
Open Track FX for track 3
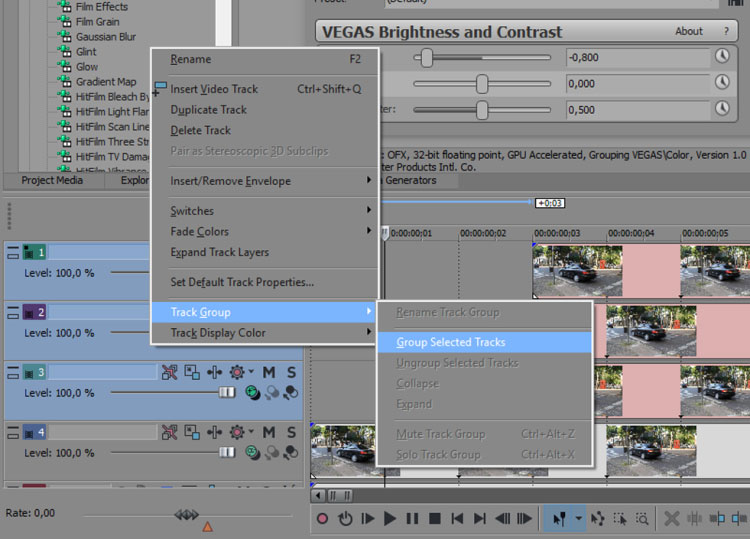coord(214,372)
